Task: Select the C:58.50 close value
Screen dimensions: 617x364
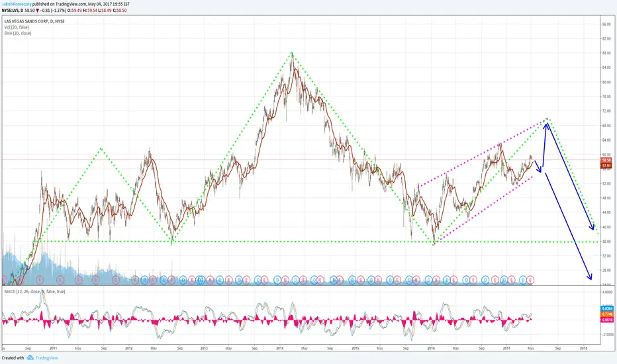Action: coord(120,10)
